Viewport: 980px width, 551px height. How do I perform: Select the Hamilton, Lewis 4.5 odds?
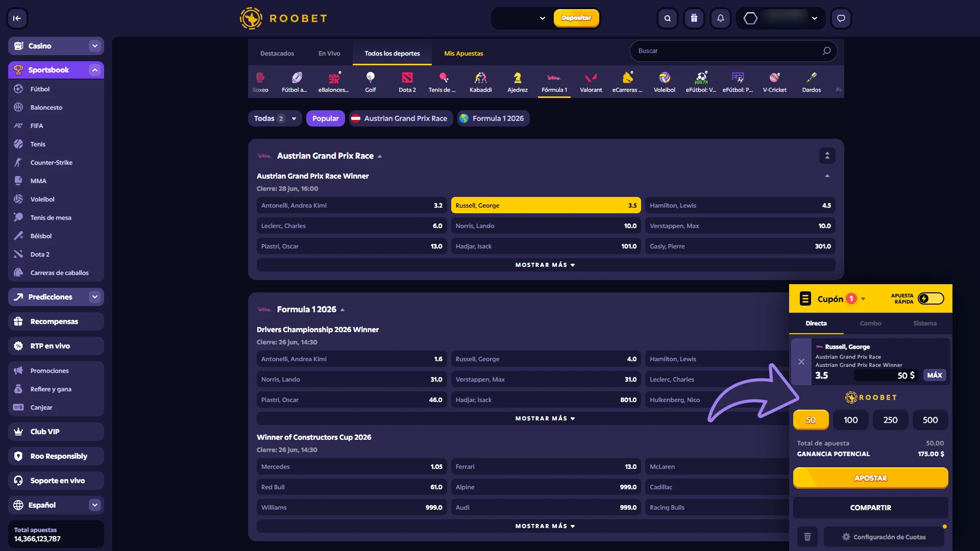pos(740,206)
